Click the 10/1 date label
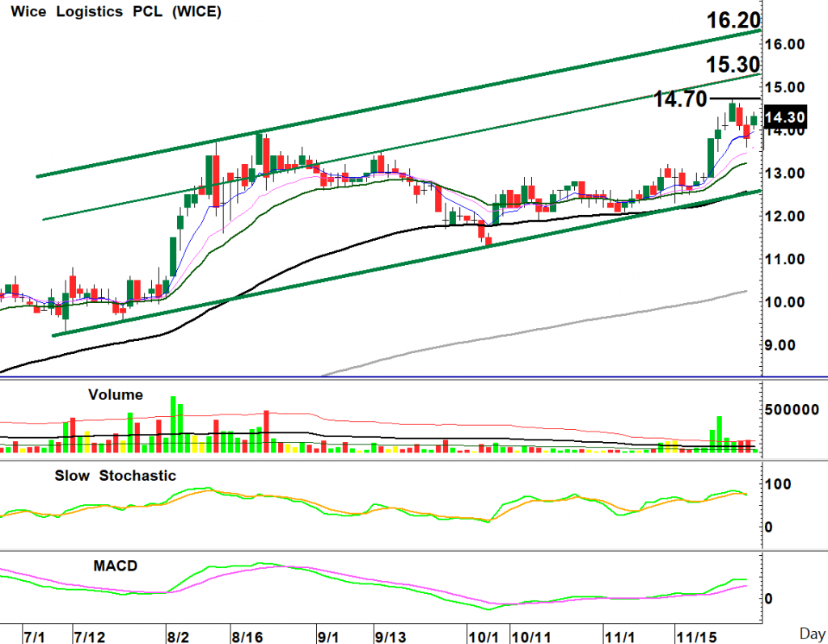This screenshot has width=828, height=644. (x=484, y=637)
